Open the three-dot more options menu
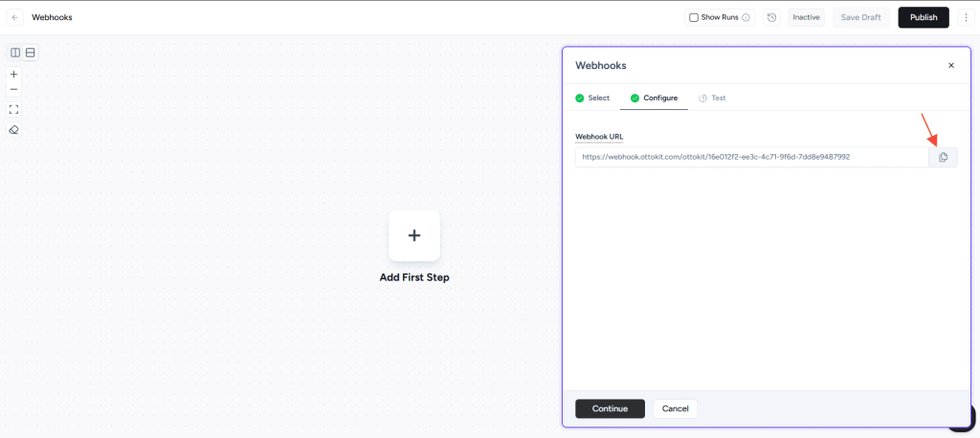This screenshot has height=438, width=980. pos(964,17)
